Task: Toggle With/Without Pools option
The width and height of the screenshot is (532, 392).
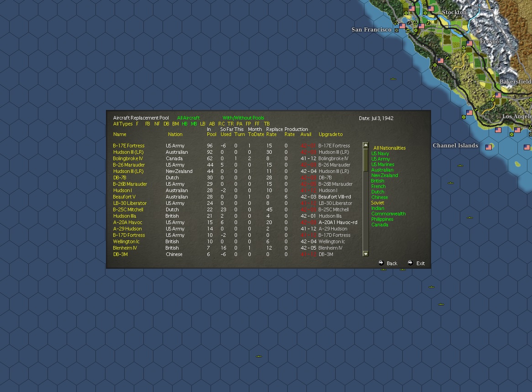Action: tap(243, 118)
